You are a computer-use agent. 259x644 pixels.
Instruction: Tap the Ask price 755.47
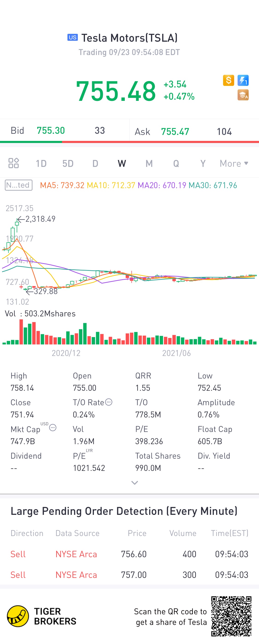tap(175, 132)
